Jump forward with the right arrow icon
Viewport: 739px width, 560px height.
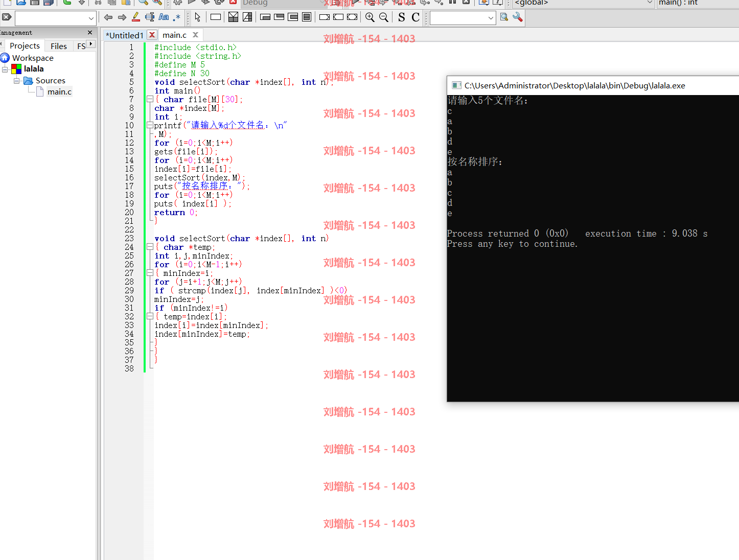[122, 17]
